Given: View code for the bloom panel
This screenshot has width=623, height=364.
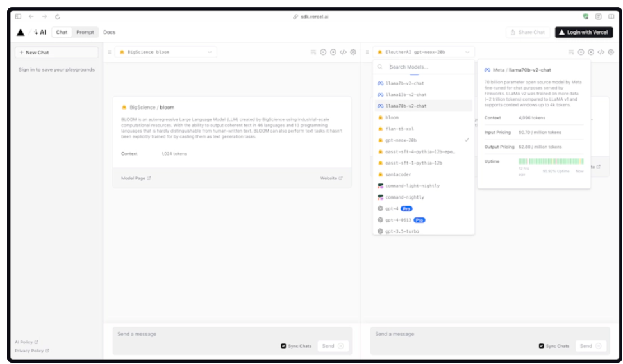Looking at the screenshot, I should point(343,52).
